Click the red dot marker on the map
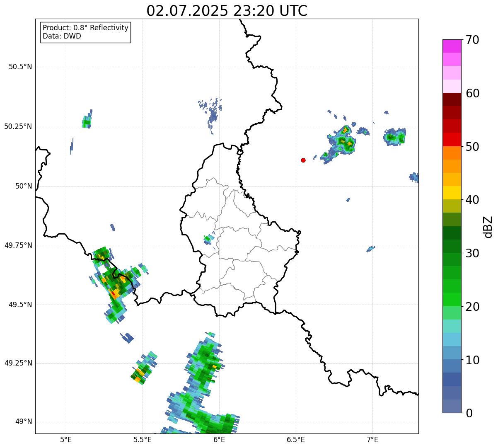The width and height of the screenshot is (498, 448). 303,160
